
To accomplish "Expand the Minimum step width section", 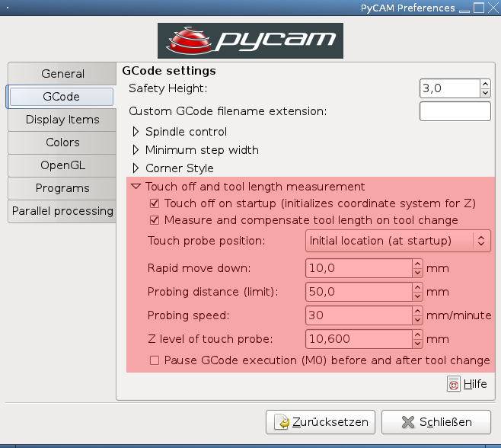I will click(x=136, y=150).
